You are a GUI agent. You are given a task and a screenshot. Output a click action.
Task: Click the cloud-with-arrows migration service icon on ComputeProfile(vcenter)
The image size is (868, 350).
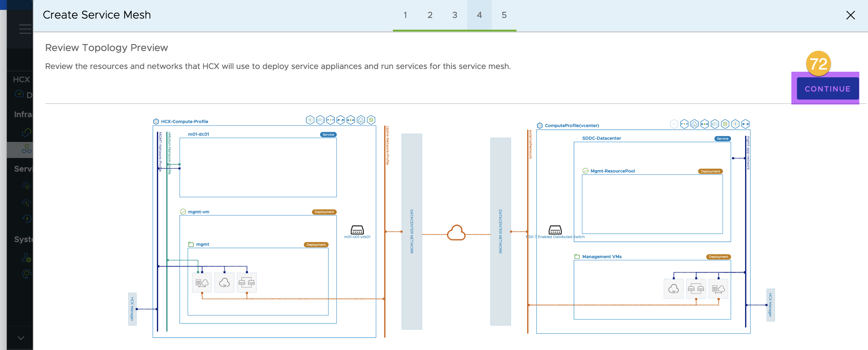[694, 124]
